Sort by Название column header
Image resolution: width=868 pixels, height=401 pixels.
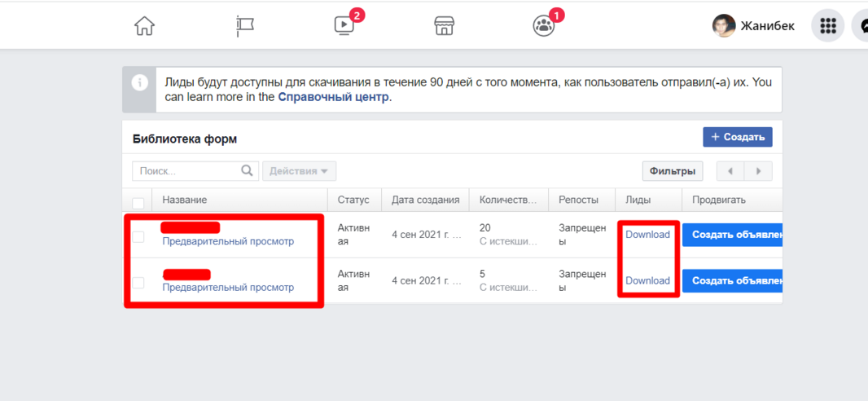(x=185, y=200)
